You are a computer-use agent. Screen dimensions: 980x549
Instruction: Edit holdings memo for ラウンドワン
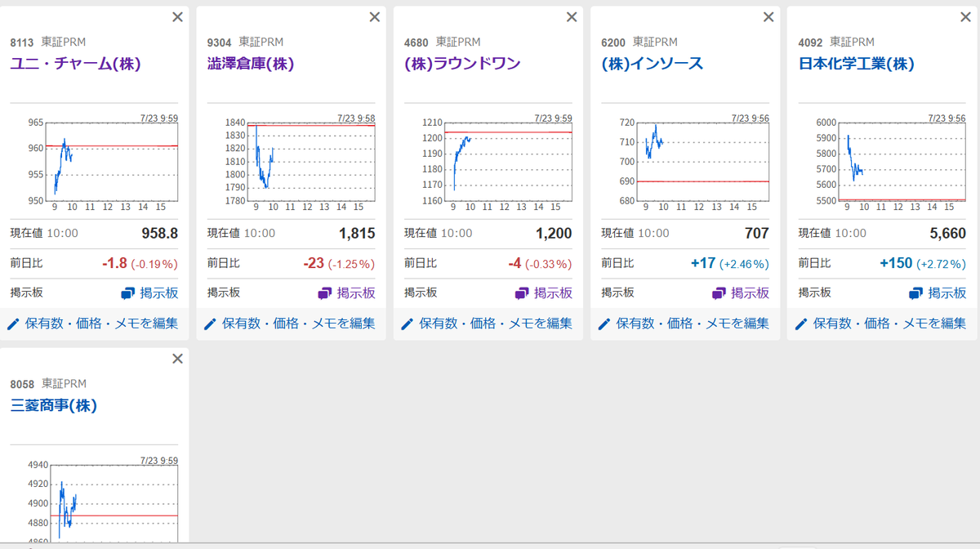(x=487, y=324)
